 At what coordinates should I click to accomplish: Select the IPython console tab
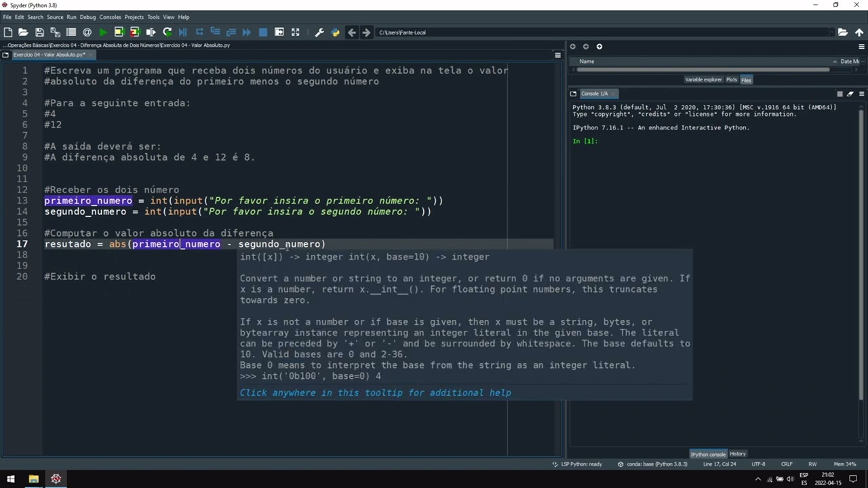(708, 454)
